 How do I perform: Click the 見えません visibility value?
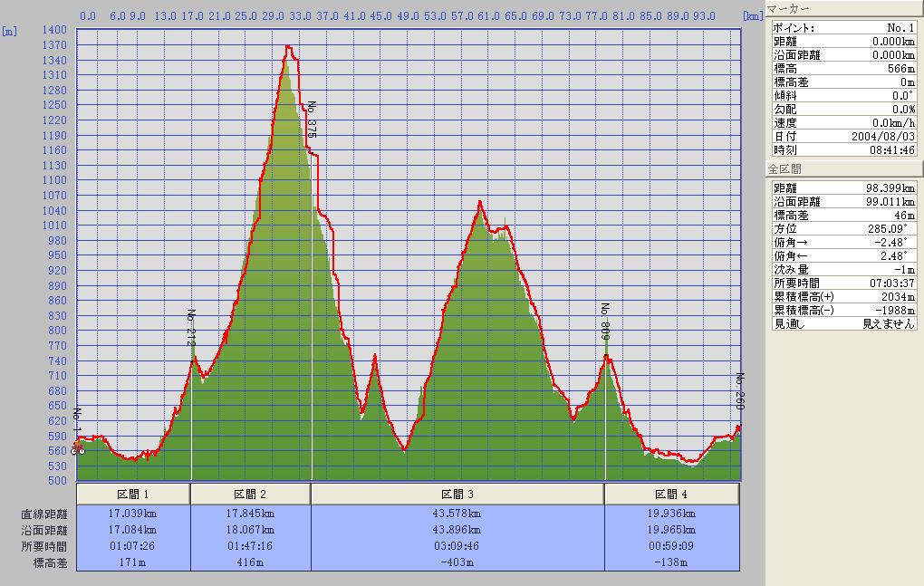pyautogui.click(x=888, y=324)
